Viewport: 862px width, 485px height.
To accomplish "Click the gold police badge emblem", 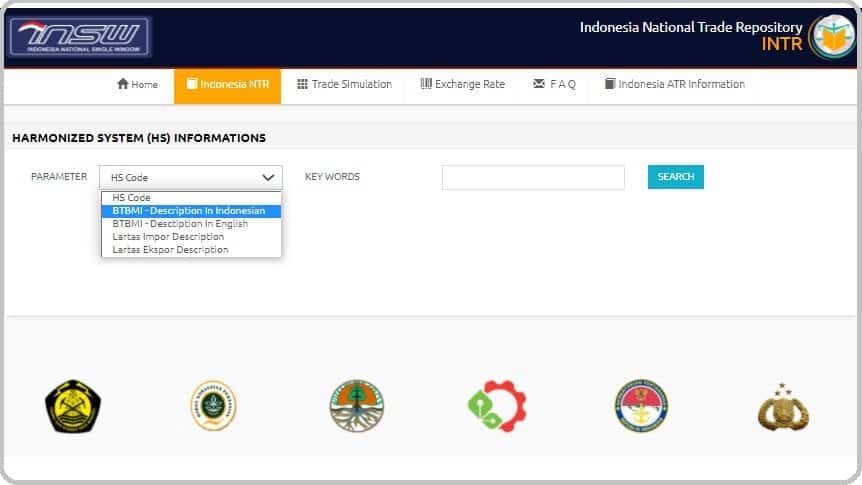I will pos(783,407).
